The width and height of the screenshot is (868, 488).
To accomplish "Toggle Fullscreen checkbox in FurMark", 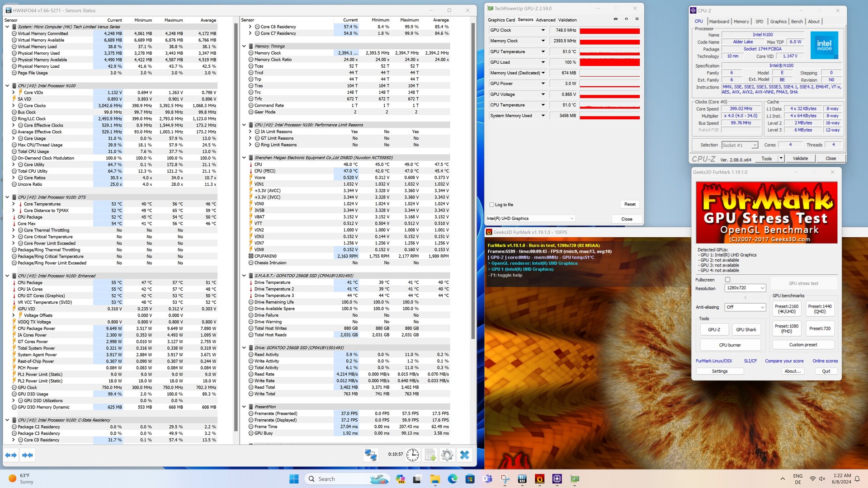I will point(727,280).
